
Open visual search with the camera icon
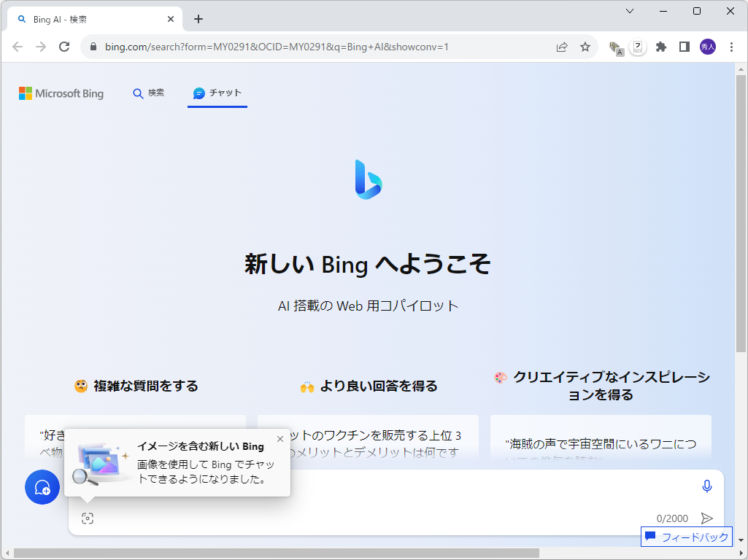point(88,518)
